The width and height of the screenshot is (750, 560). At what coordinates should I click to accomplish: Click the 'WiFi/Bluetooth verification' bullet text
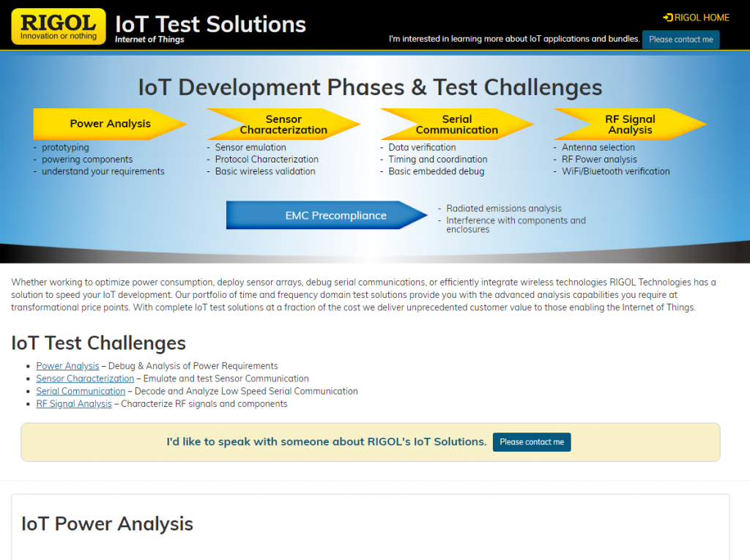click(615, 171)
